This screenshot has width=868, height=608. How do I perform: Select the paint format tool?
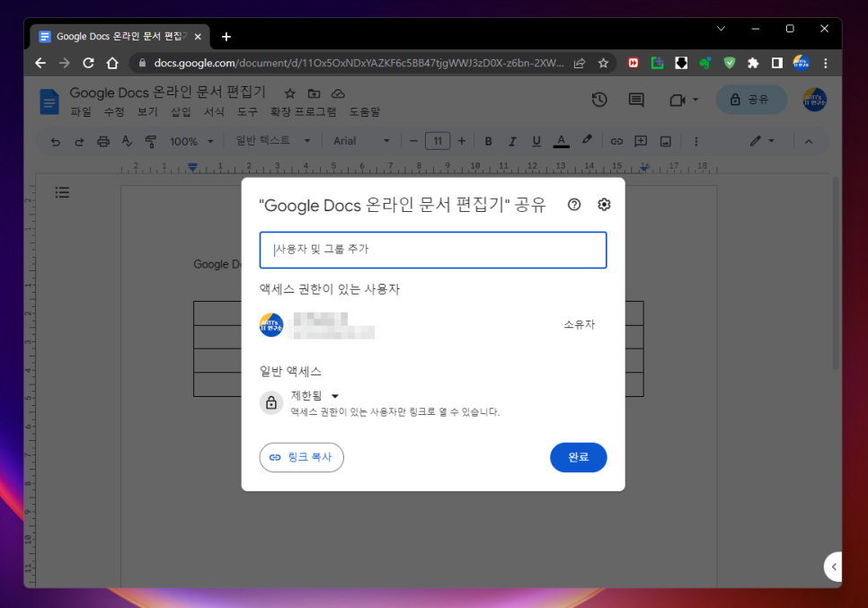coord(151,142)
